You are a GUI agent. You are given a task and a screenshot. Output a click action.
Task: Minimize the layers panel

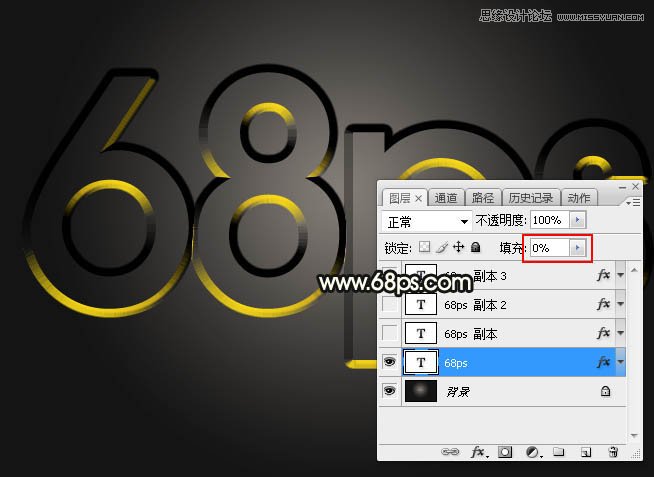point(622,187)
